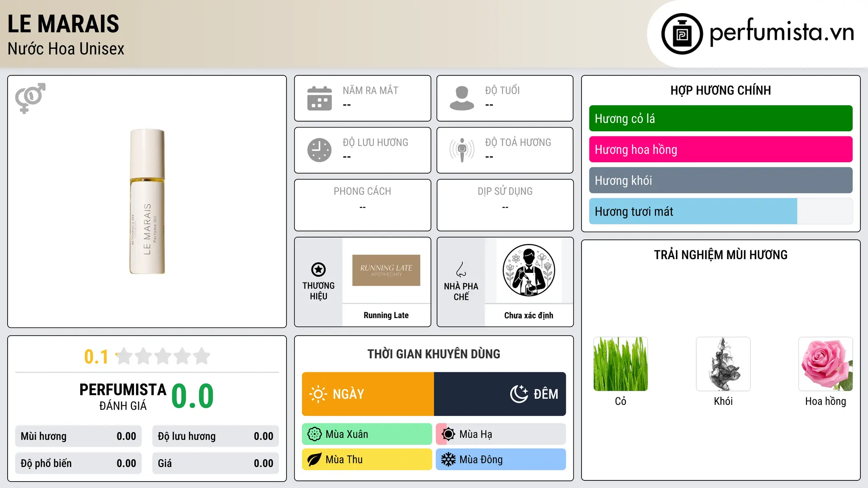The height and width of the screenshot is (488, 868).
Task: Click the THƯƠNG HIỆU label
Action: click(x=318, y=291)
